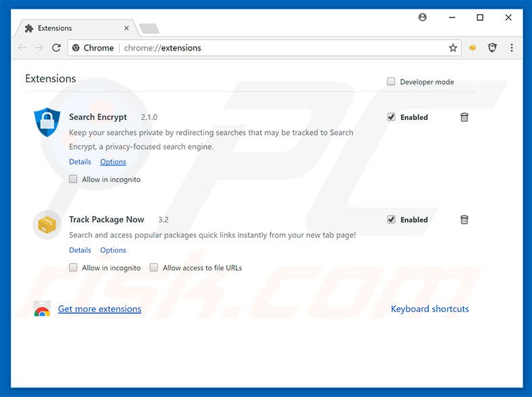Go back with the back arrow

[x=22, y=48]
